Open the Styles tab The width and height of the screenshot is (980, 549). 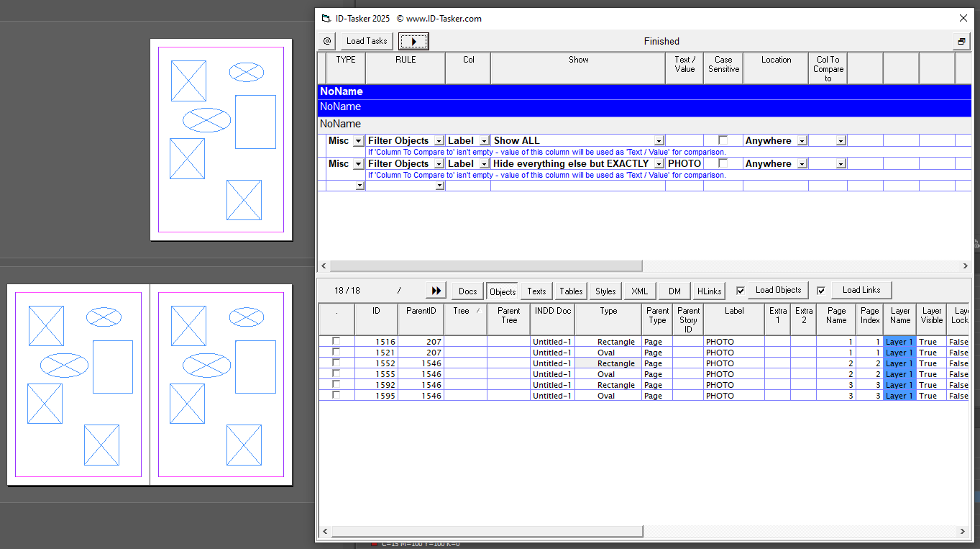[605, 291]
